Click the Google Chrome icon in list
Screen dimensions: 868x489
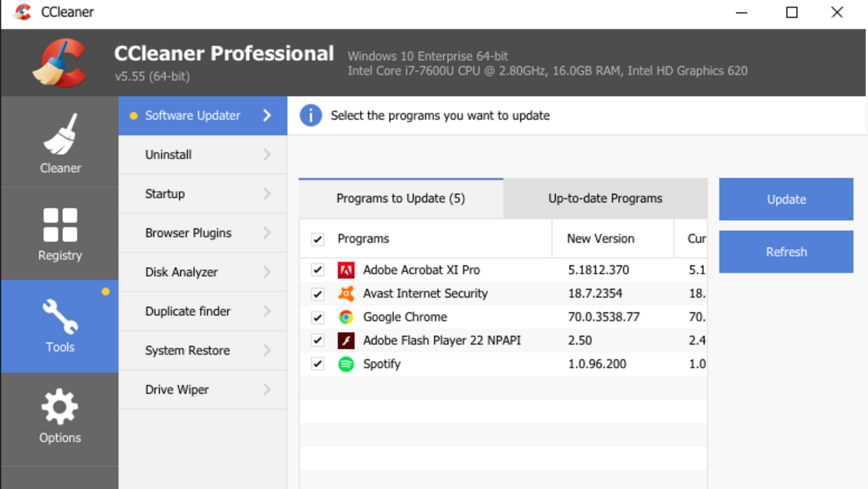tap(346, 317)
